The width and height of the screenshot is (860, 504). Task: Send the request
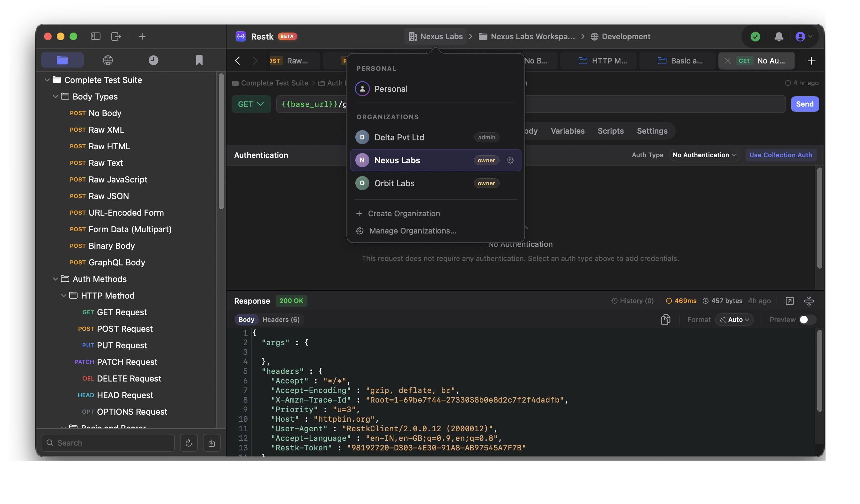804,104
